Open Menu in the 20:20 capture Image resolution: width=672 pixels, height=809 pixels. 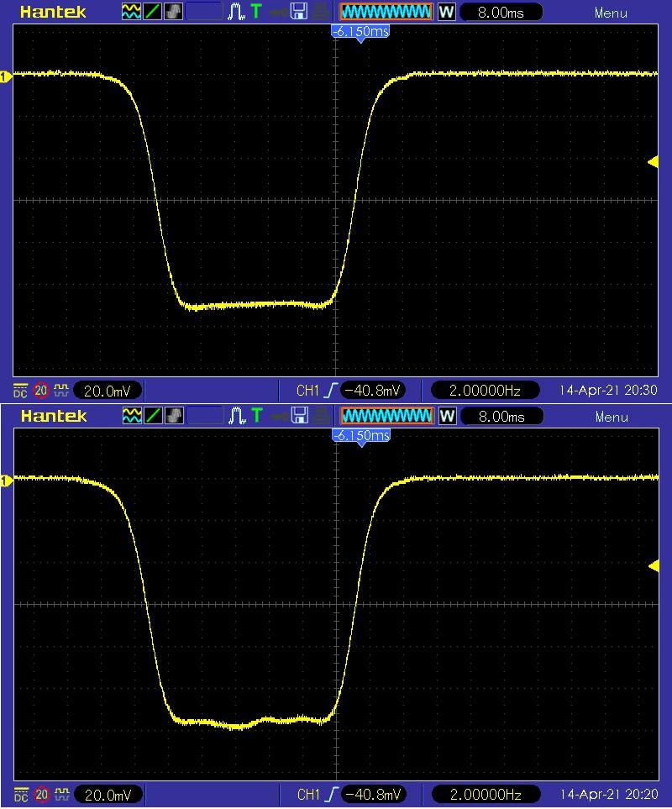tap(612, 417)
